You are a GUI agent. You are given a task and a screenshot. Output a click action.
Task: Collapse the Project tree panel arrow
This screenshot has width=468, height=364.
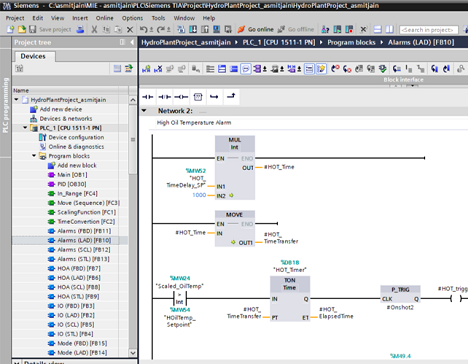pos(132,42)
